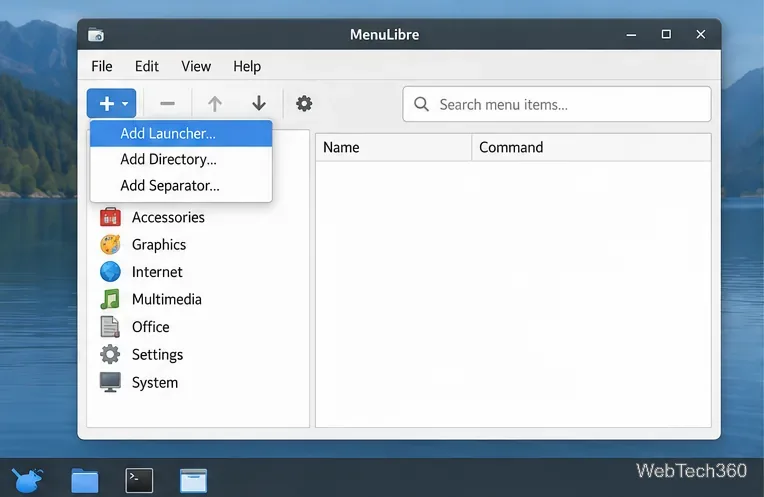
Task: Move item down with the down arrow
Action: click(x=259, y=103)
